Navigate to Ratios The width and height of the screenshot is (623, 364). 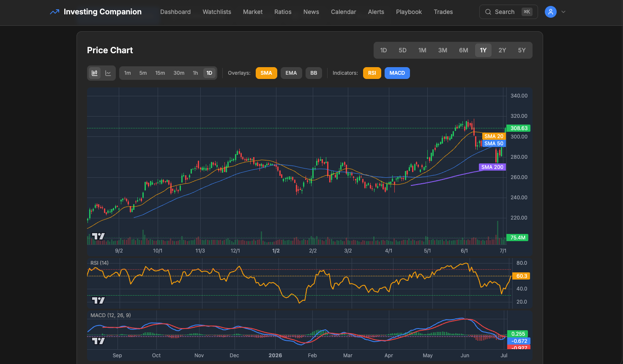click(283, 12)
